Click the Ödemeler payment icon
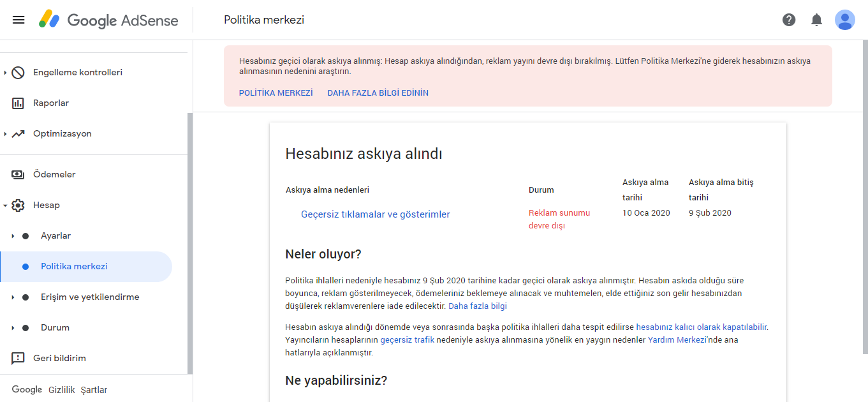Screen dimensions: 868x402 pyautogui.click(x=18, y=174)
